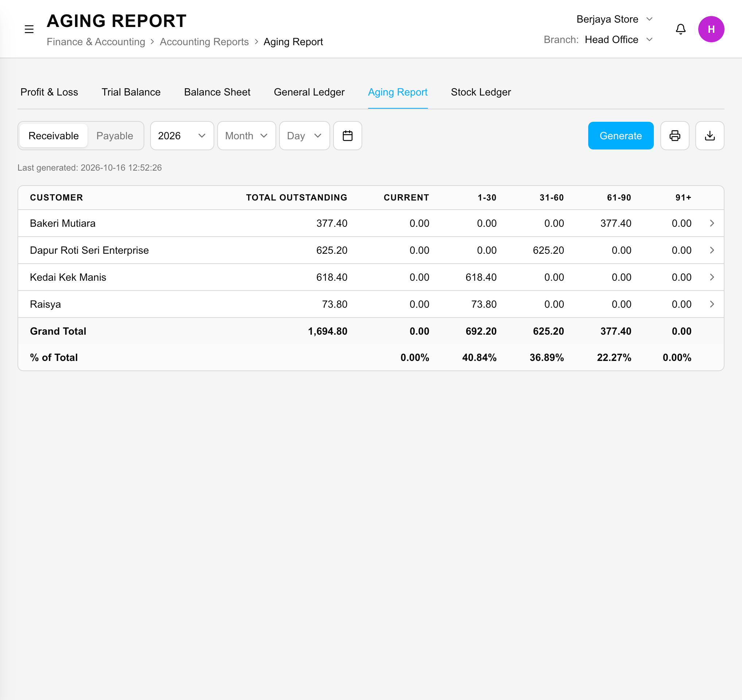Expand Dapur Roti Seri Enterprise row chevron

click(x=712, y=250)
